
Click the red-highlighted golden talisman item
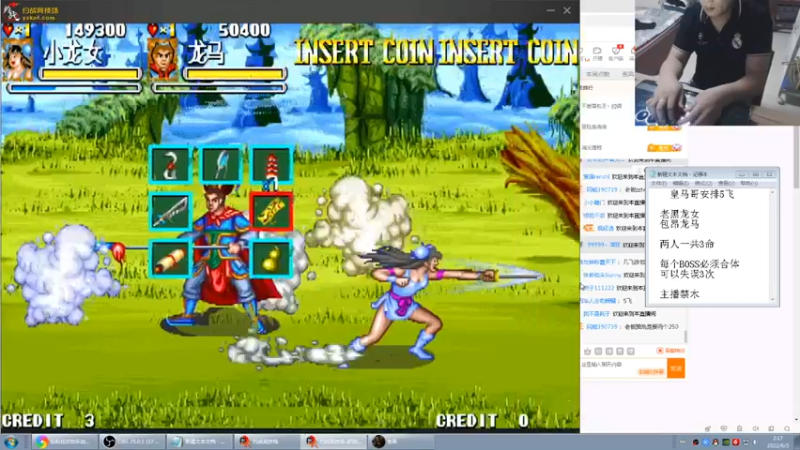pos(271,211)
